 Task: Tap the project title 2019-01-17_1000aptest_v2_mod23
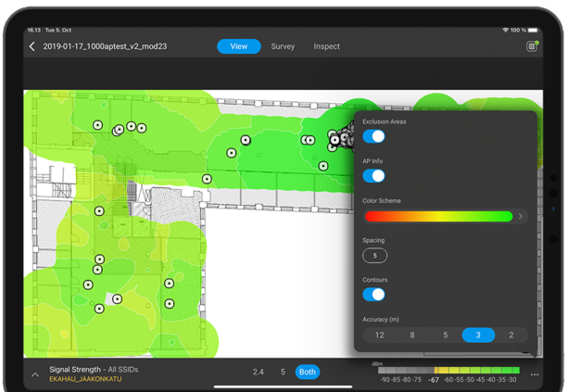pos(105,46)
